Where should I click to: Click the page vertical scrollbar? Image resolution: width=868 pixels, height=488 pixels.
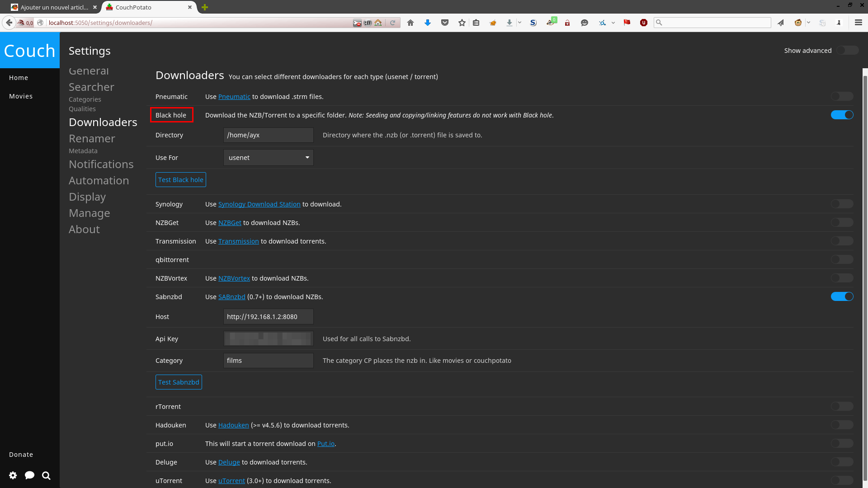point(865,278)
